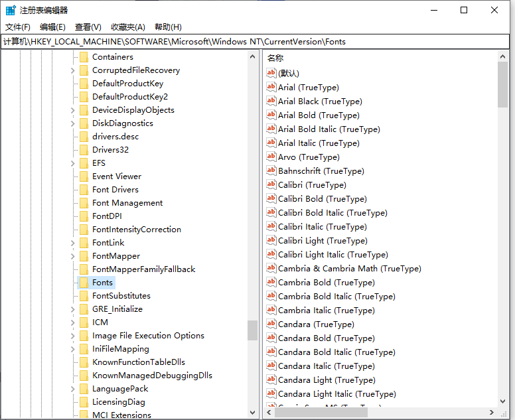Click the ab icon beside Bahnschrift (TrueType)
Viewport: 515px width, 420px height.
click(271, 171)
